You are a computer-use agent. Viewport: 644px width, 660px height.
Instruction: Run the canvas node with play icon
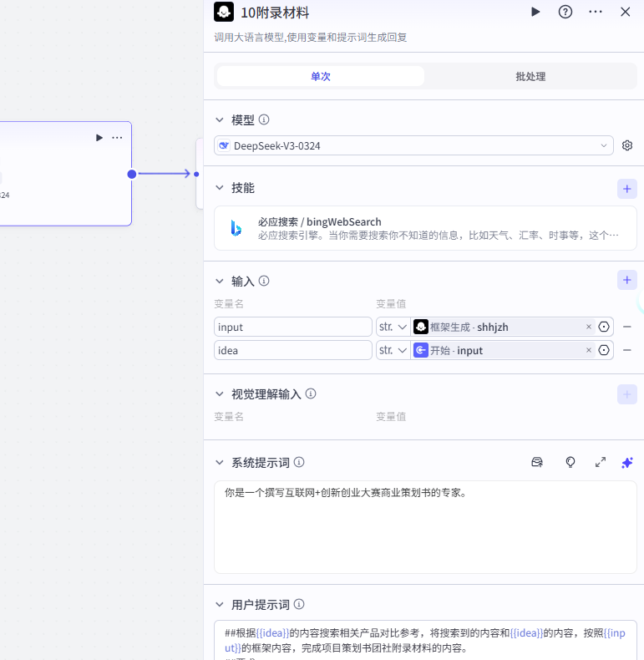point(99,138)
